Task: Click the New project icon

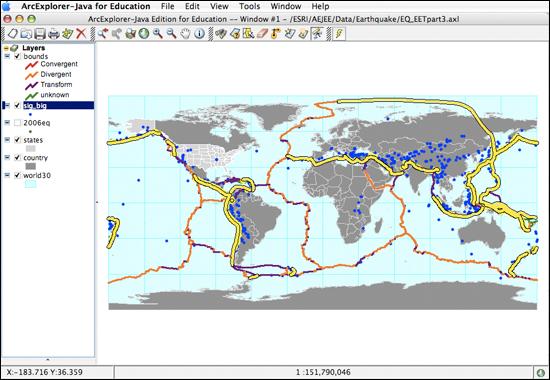Action: pyautogui.click(x=13, y=34)
